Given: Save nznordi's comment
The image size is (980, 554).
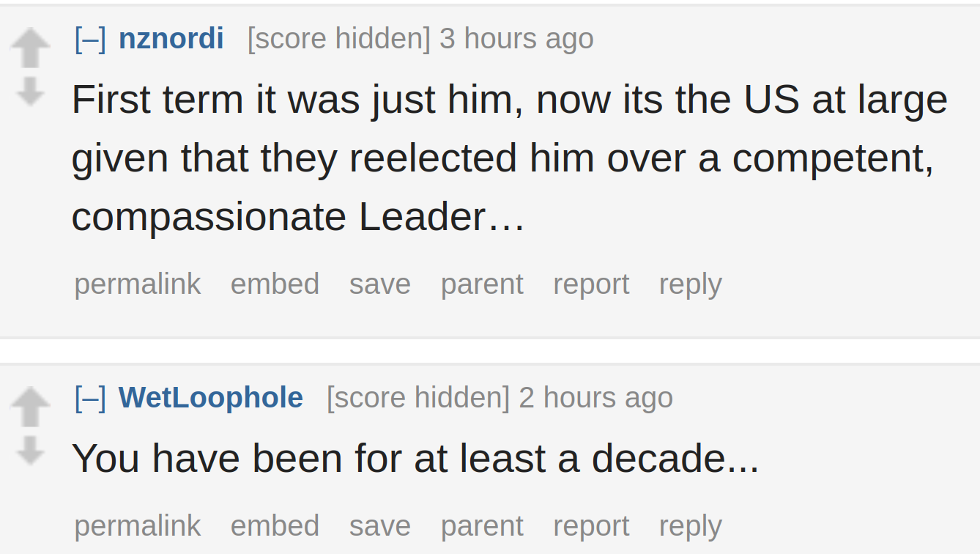Looking at the screenshot, I should pos(379,284).
